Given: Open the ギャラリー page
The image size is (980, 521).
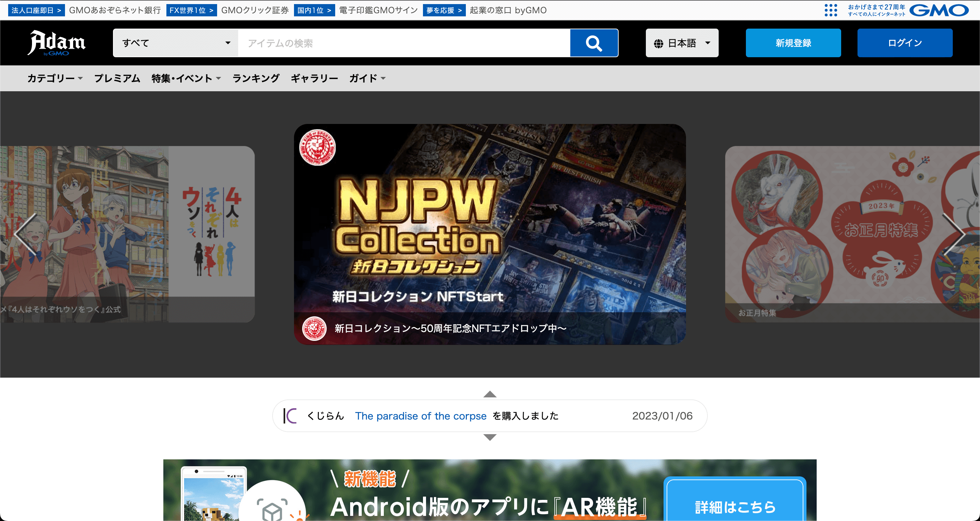Looking at the screenshot, I should [314, 78].
